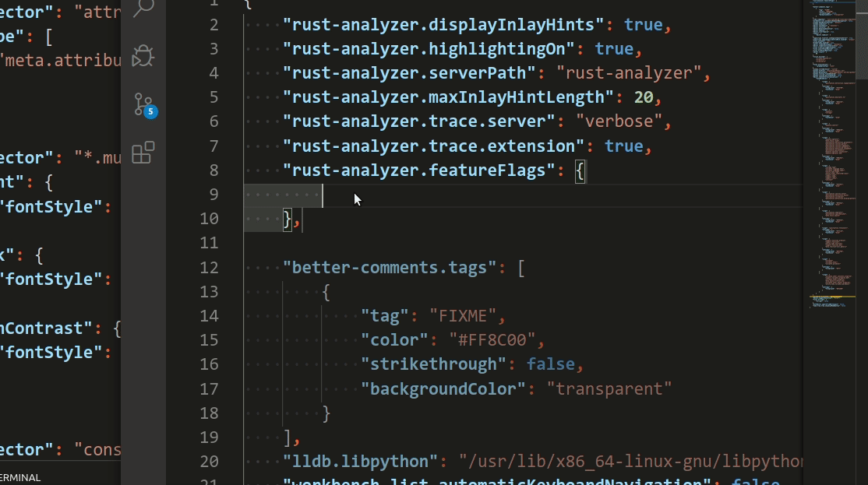Switch to the TERMINAL panel tab
This screenshot has height=485, width=868.
[x=20, y=478]
